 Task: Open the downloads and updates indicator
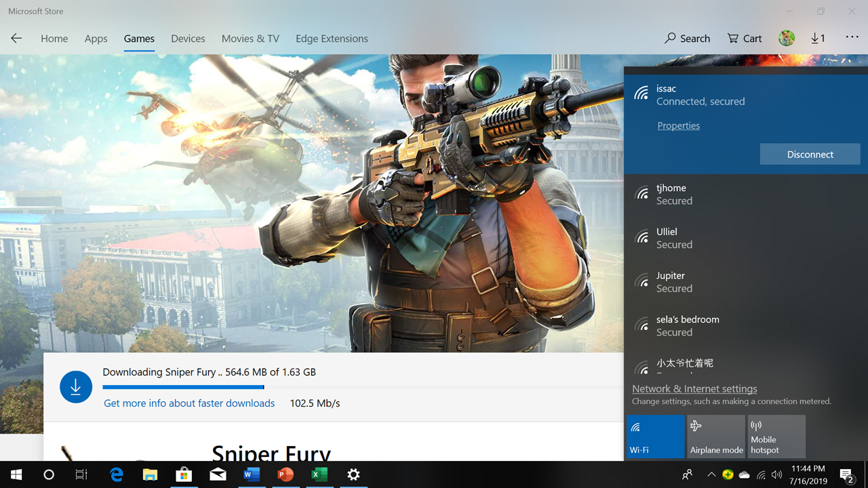[x=818, y=39]
